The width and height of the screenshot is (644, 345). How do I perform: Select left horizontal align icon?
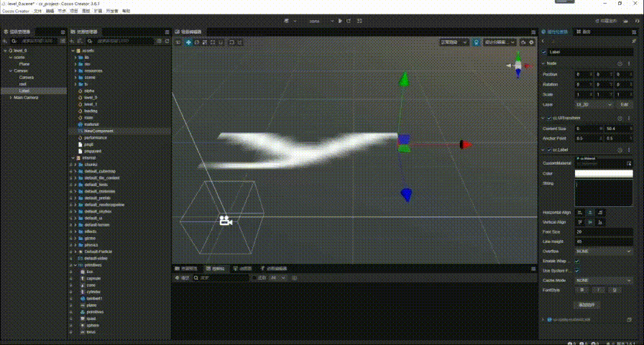click(x=580, y=212)
